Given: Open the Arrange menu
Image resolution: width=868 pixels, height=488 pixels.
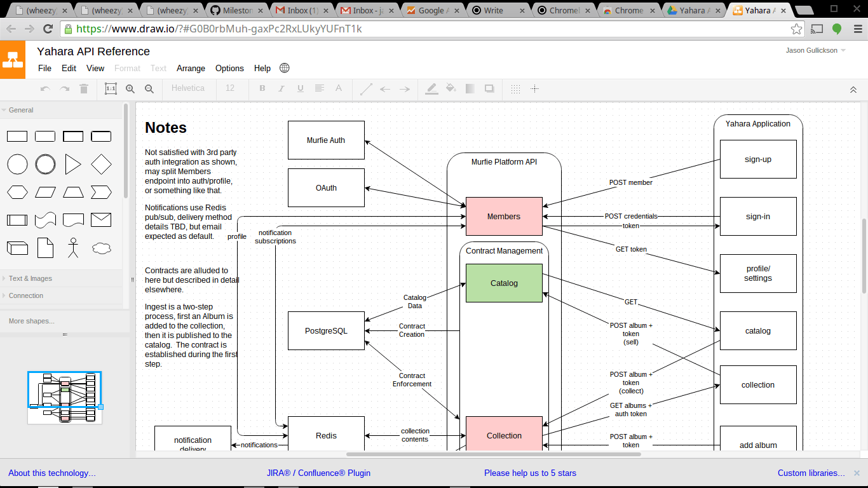Looking at the screenshot, I should coord(191,68).
